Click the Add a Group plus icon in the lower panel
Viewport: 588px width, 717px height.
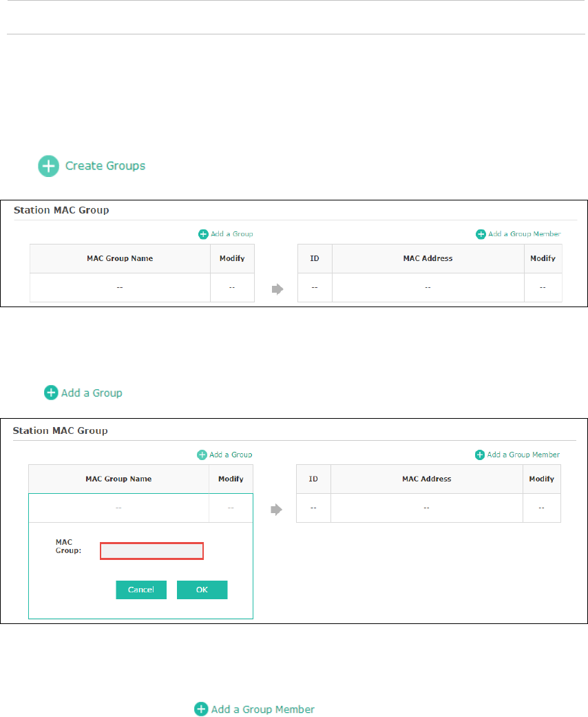[x=202, y=455]
